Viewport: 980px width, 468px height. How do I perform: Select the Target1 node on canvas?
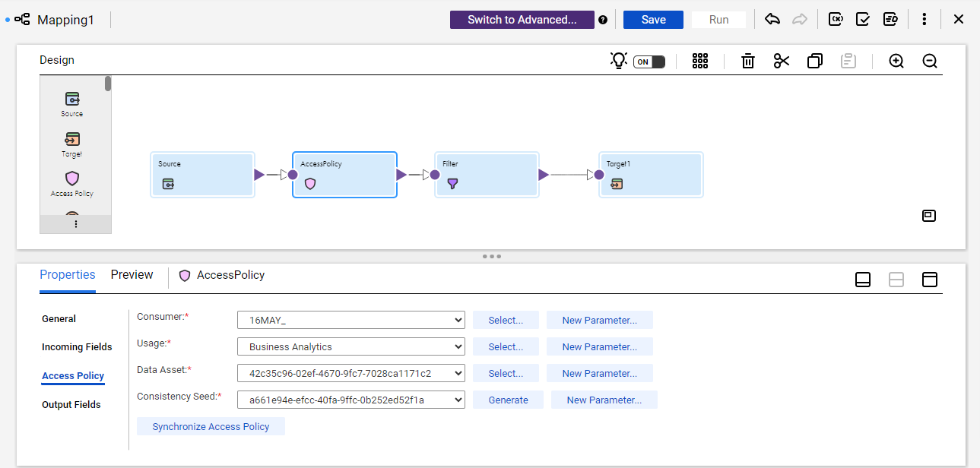(651, 175)
